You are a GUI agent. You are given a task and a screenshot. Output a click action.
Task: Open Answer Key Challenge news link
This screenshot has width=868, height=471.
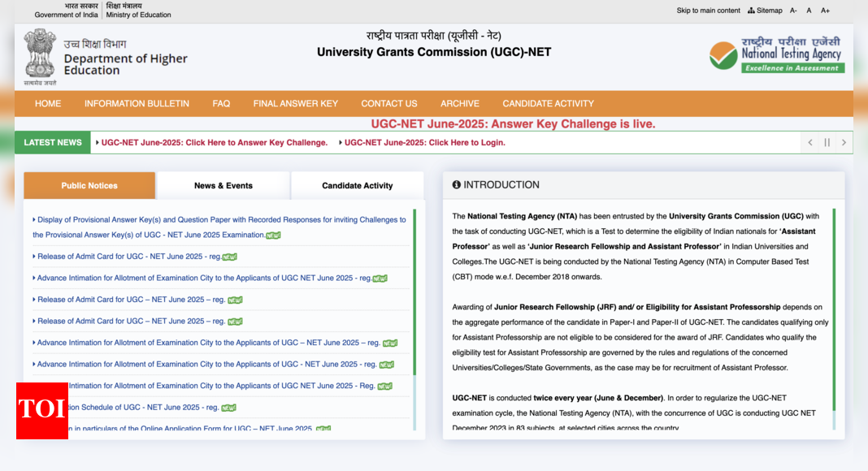click(214, 142)
